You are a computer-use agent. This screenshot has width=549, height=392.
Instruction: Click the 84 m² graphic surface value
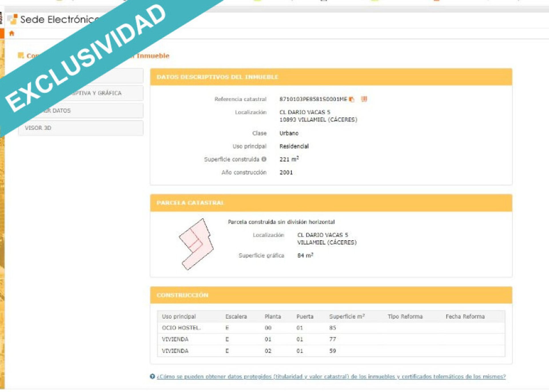coord(305,255)
